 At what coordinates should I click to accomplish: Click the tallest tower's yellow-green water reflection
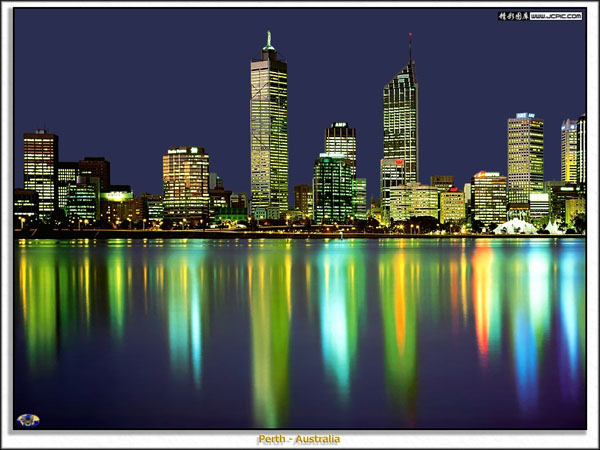click(268, 330)
